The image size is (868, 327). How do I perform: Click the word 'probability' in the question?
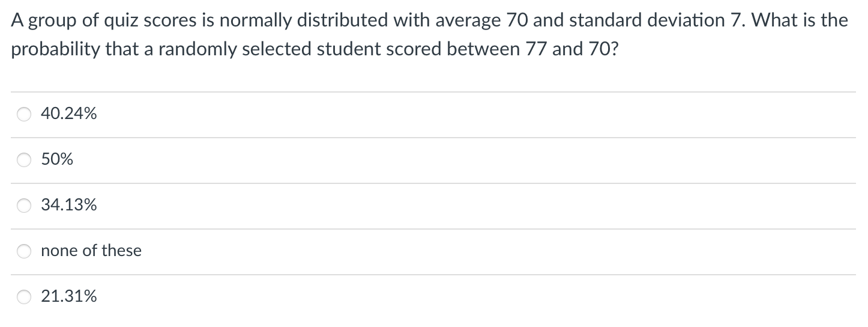click(55, 49)
